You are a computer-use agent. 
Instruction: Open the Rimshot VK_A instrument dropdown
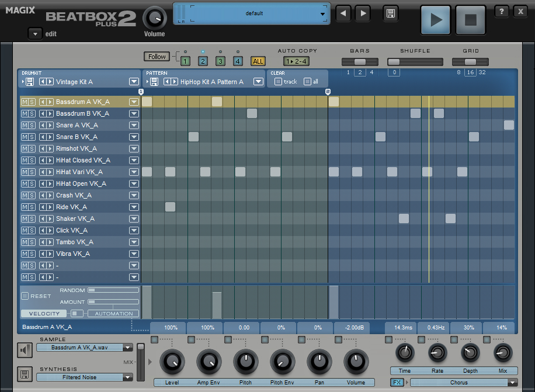(x=134, y=149)
